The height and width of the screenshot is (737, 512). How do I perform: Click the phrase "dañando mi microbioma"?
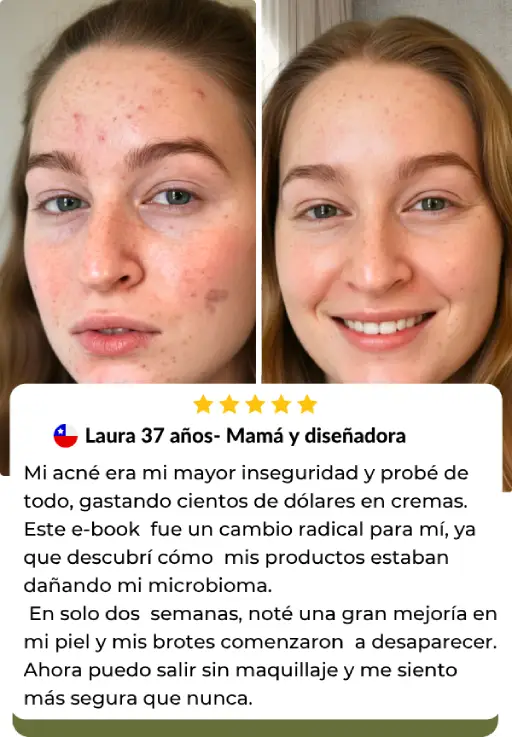point(147,586)
